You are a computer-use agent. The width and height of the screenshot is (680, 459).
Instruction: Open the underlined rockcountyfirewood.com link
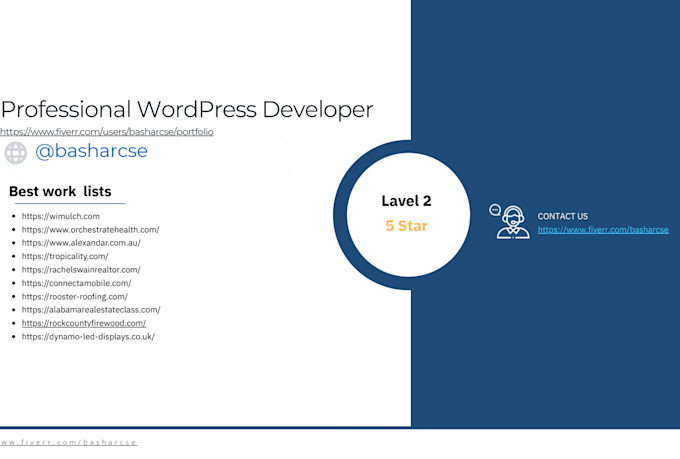(84, 323)
